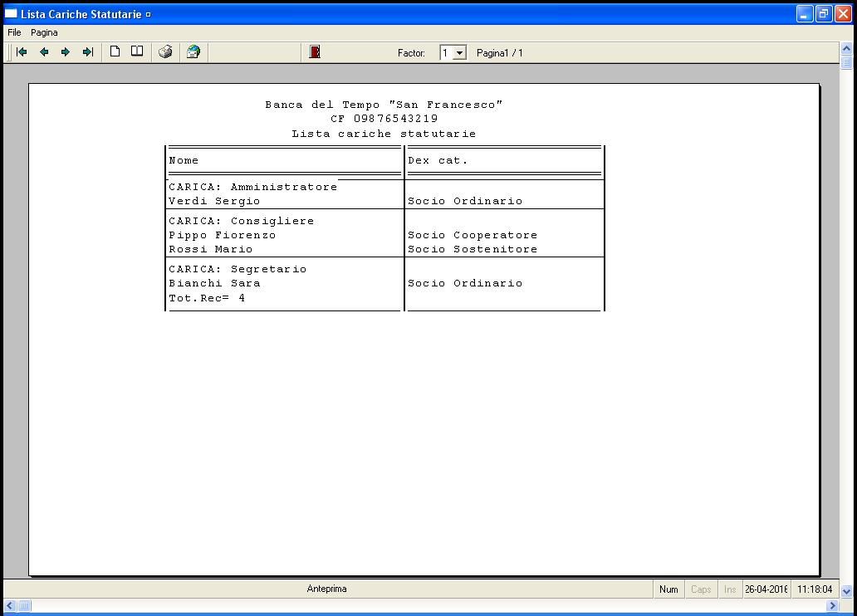This screenshot has width=857, height=616.
Task: Click the Caps status bar indicator
Action: click(701, 589)
